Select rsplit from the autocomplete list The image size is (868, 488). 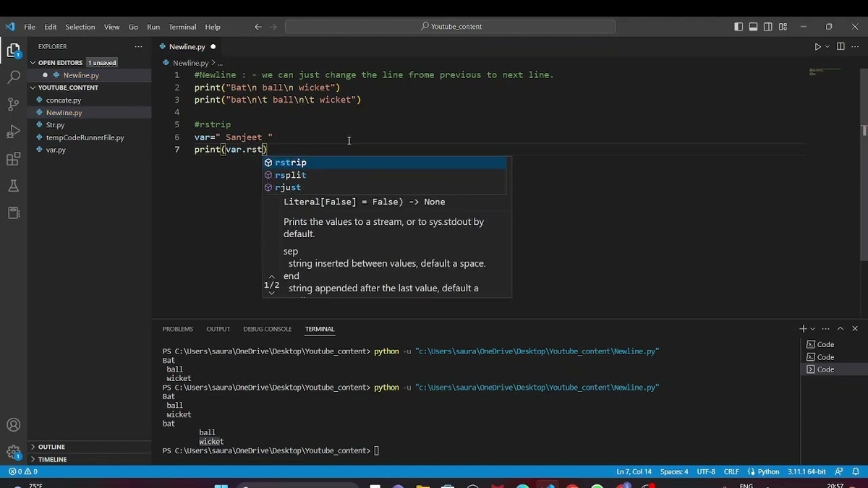tap(291, 175)
